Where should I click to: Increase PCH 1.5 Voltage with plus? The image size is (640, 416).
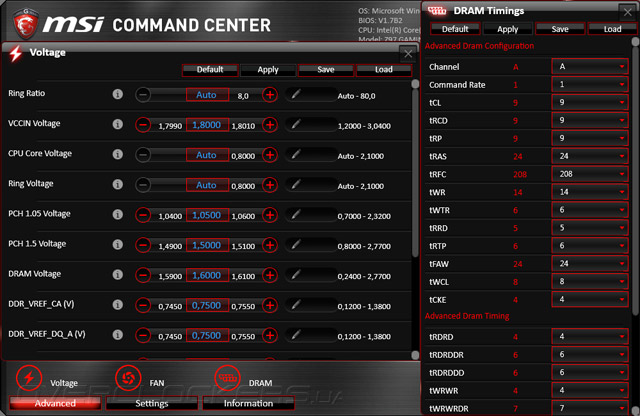270,245
